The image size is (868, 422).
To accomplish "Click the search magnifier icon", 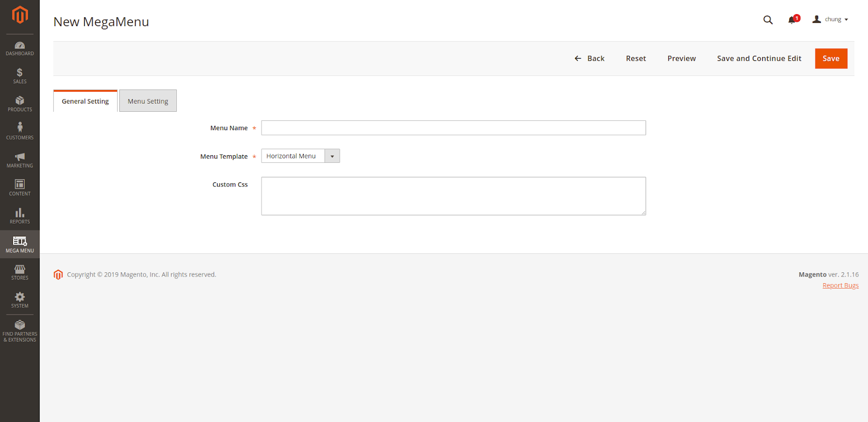I will (x=768, y=20).
